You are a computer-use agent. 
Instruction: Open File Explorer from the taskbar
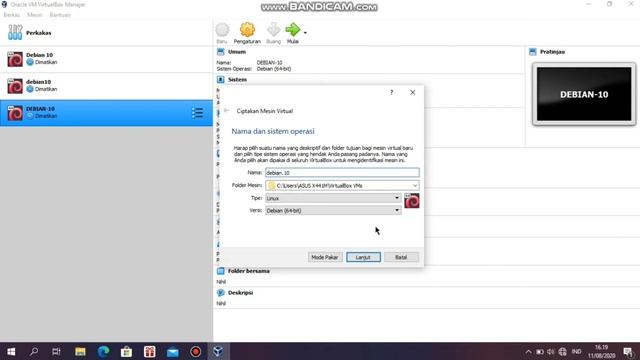(80, 351)
